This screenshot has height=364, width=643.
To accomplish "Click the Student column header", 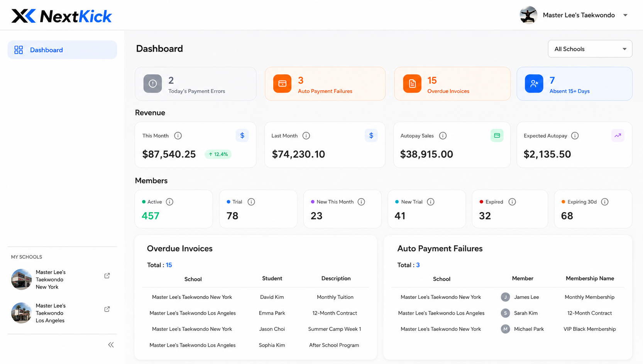I will click(x=272, y=278).
